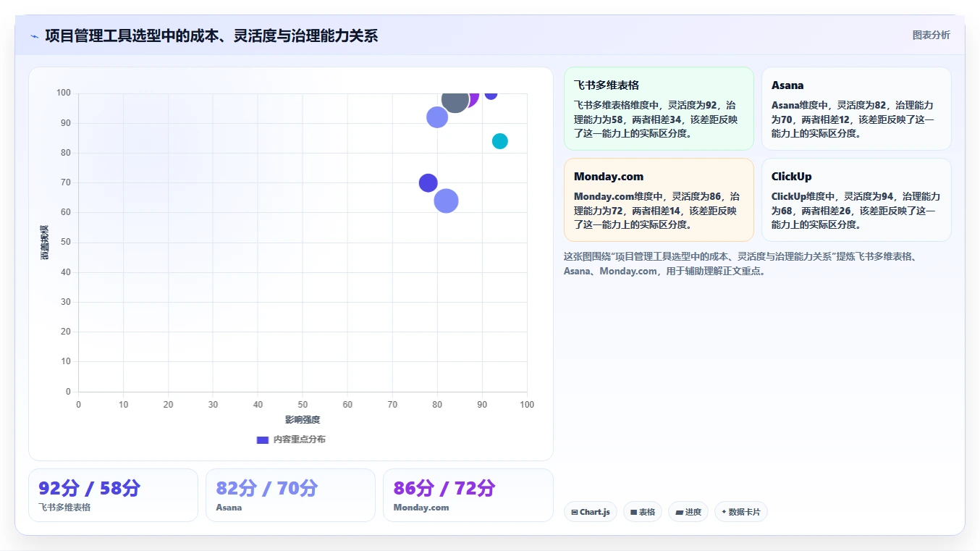Toggle the 内容重点分布 legend color swatch

(263, 439)
